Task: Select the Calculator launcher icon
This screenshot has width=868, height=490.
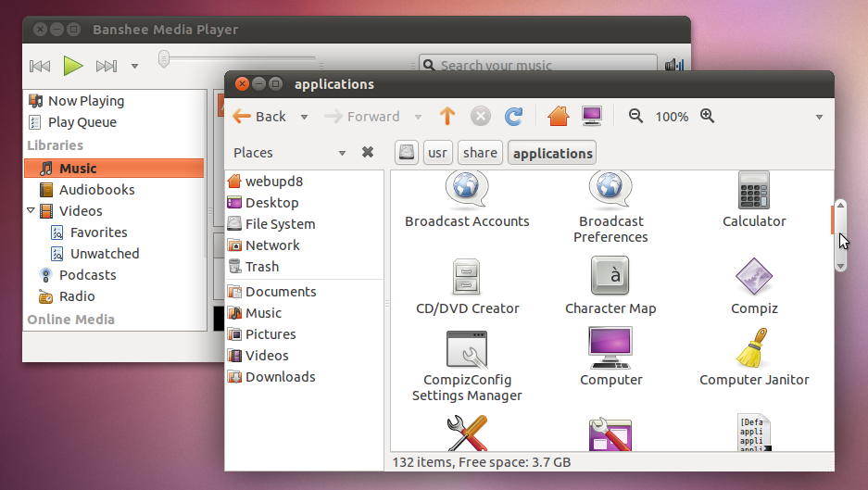Action: pos(754,190)
